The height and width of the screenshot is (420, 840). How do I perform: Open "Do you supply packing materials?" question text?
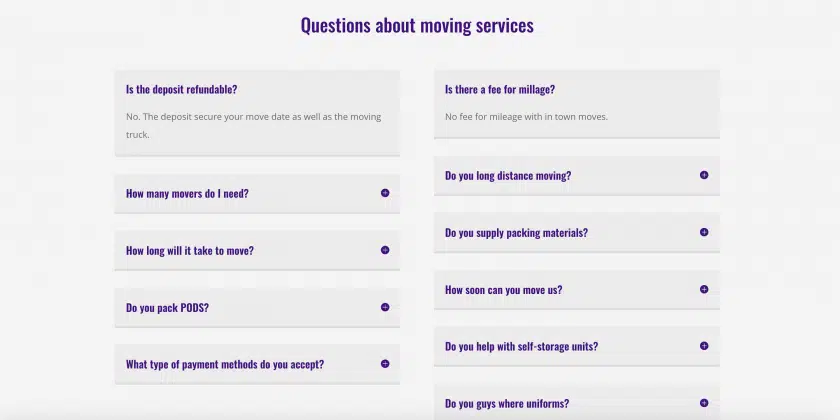point(516,232)
